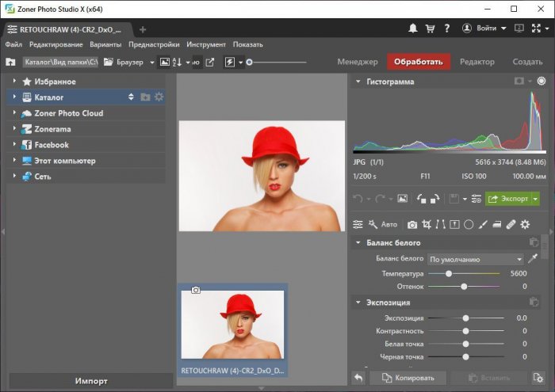Open the white balance preset dropdown
Viewport: 555px width, 392px height.
[x=476, y=259]
